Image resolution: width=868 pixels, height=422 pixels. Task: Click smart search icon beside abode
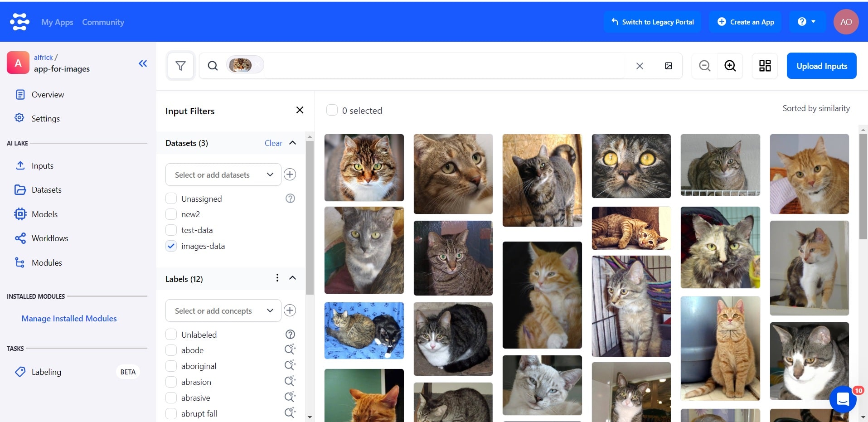[290, 349]
